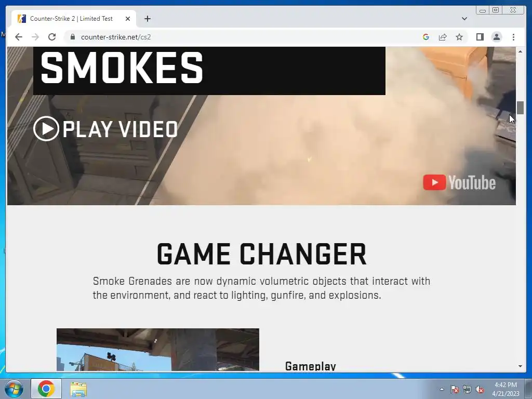532x399 pixels.
Task: Reload the Counter-Strike page
Action: [x=52, y=37]
